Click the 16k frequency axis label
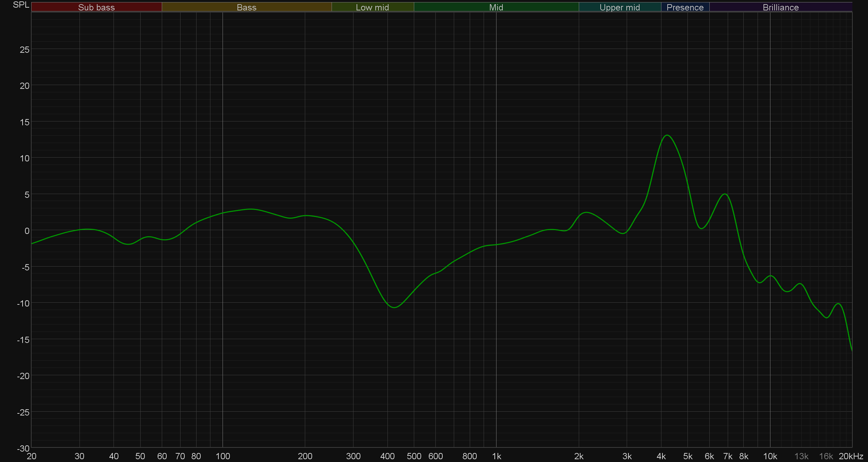The image size is (868, 462). 826,456
